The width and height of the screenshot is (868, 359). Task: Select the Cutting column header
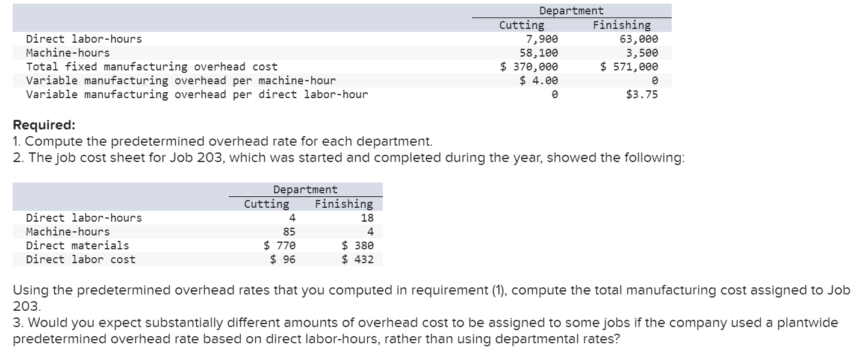click(x=521, y=25)
